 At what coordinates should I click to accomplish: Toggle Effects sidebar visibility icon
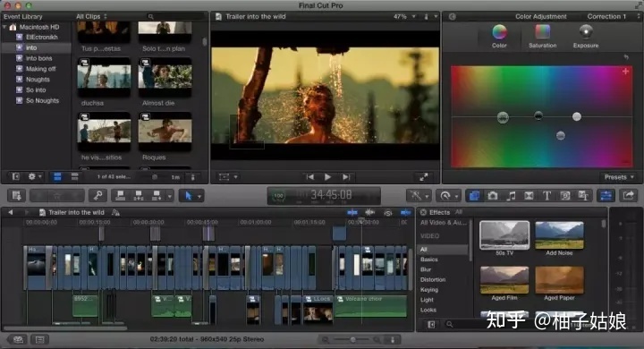click(431, 324)
